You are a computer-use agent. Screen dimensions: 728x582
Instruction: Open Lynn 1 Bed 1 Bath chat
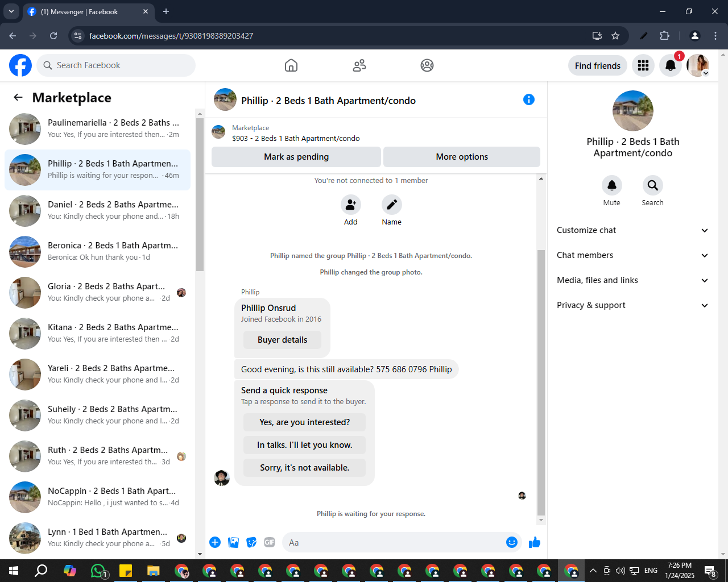point(98,538)
